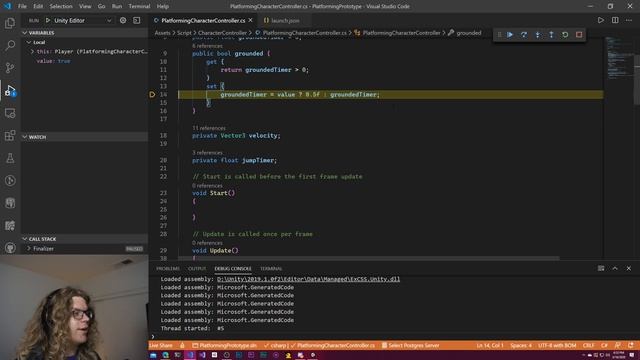The height and width of the screenshot is (360, 640).
Task: Step Into in the debug toolbar
Action: (538, 35)
